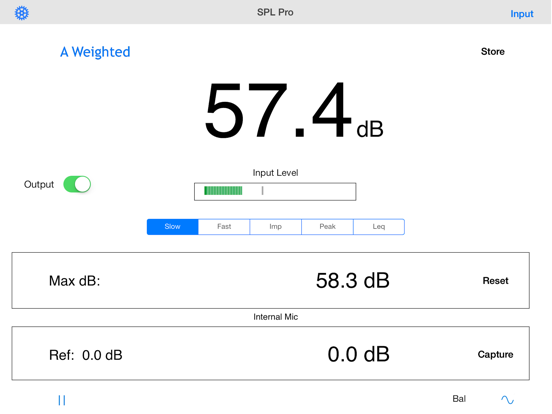Screen dimensions: 552x414
Task: Tap the pause icon at the bottom left
Action: tap(62, 400)
